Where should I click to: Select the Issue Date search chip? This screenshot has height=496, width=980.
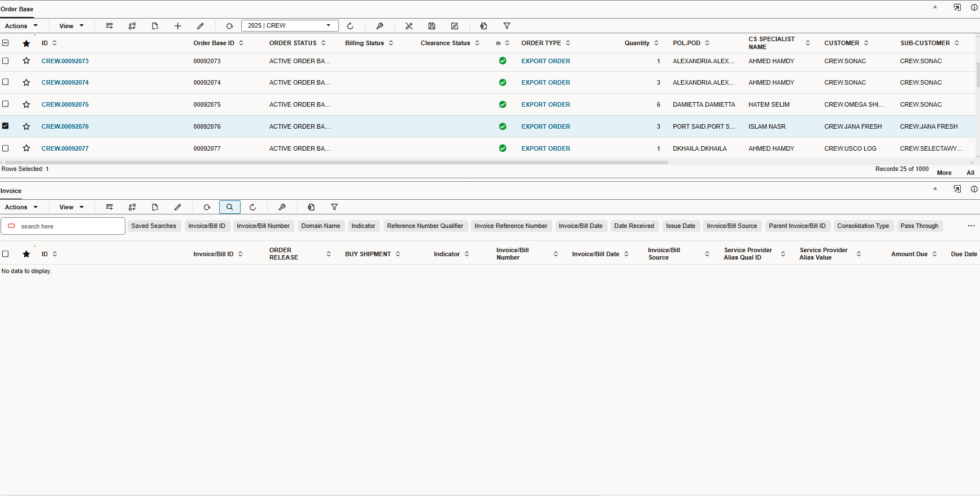tap(681, 226)
